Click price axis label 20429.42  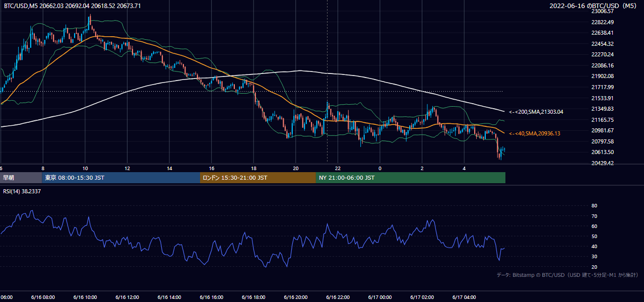603,163
